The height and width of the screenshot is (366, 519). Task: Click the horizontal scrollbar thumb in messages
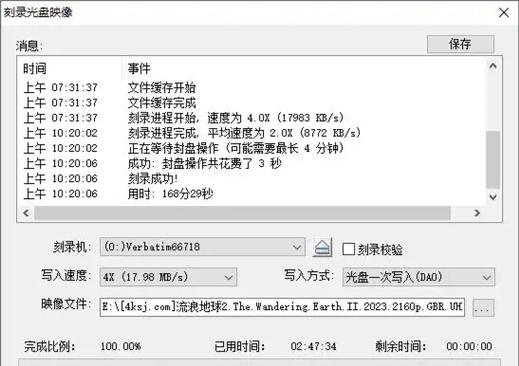[x=242, y=213]
